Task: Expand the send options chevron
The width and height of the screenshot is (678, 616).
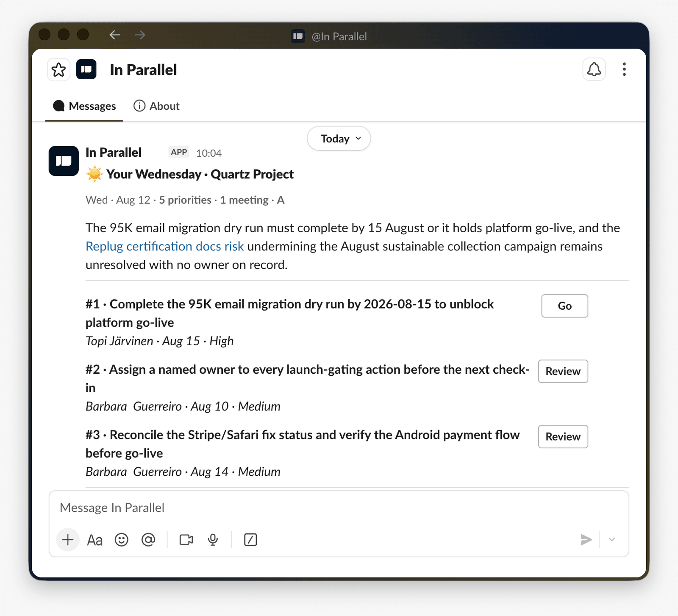Action: pos(611,540)
